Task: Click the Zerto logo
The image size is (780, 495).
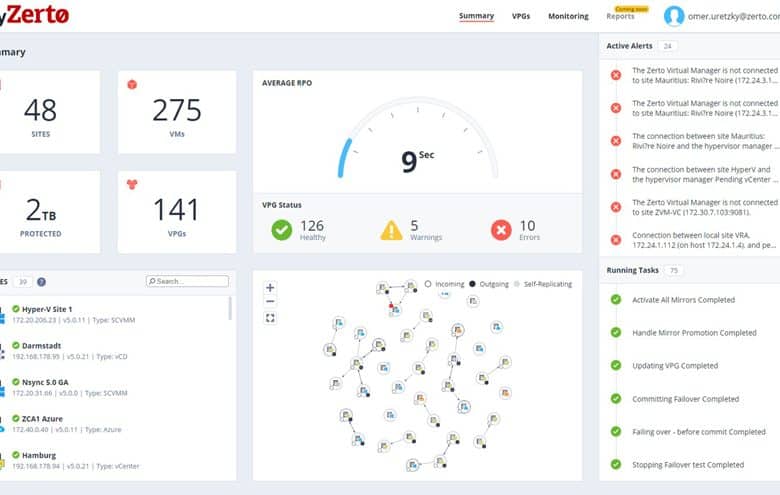Action: pos(34,15)
